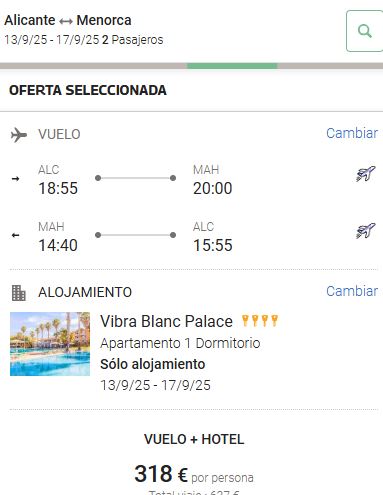
Task: Click the building icon beside ALOJAMIENTO
Action: pos(19,293)
